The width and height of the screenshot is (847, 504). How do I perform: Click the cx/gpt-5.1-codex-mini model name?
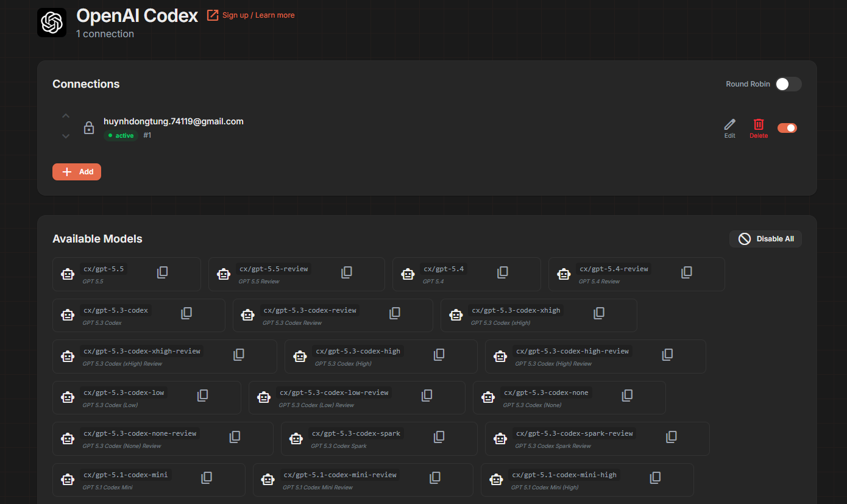click(x=126, y=475)
